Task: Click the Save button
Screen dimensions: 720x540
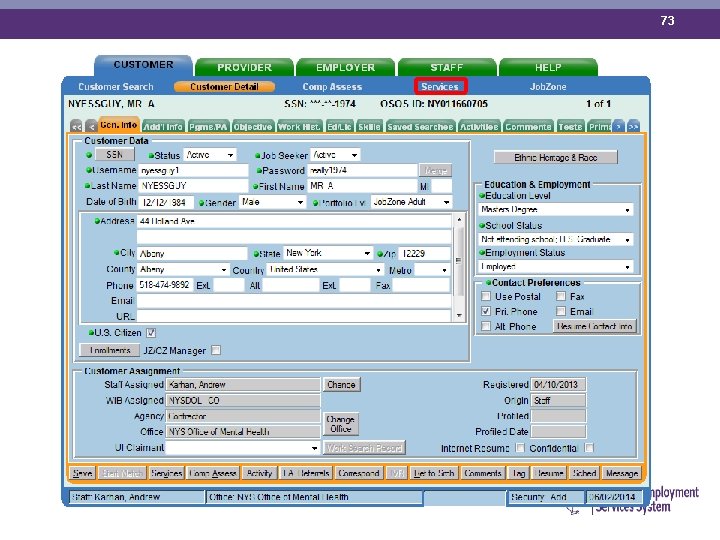Action: [x=82, y=473]
